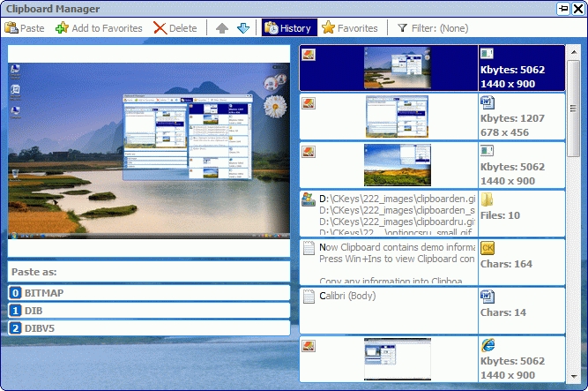
Task: Select the landscape image clip thumbnail
Action: click(397, 165)
